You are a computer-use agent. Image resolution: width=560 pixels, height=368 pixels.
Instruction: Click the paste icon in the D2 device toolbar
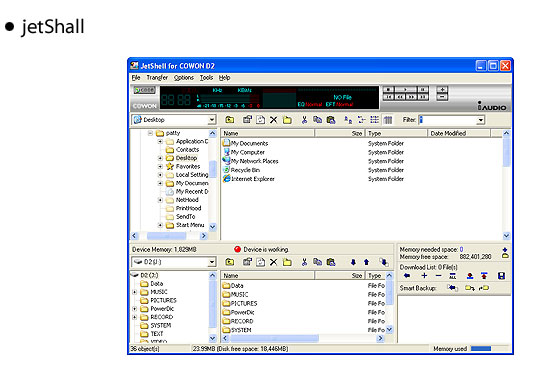pos(331,262)
